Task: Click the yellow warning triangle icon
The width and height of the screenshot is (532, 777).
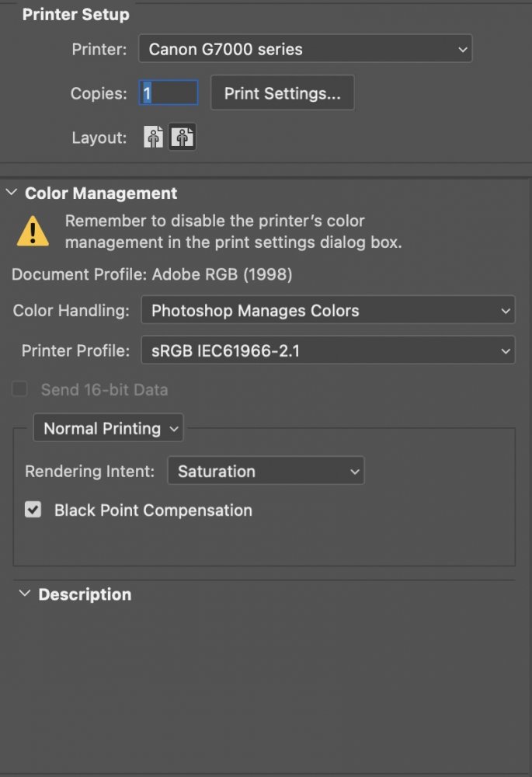Action: 33,232
